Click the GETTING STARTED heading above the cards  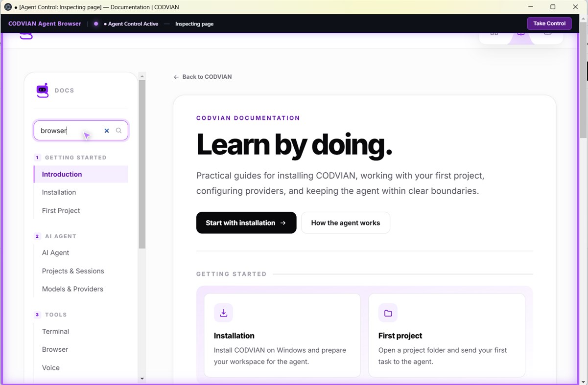tap(232, 274)
